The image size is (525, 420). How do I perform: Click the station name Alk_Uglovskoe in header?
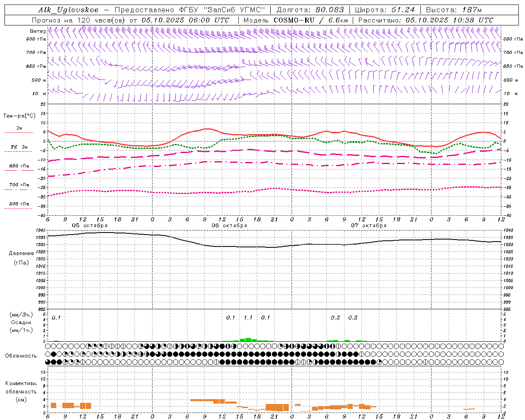pyautogui.click(x=68, y=10)
